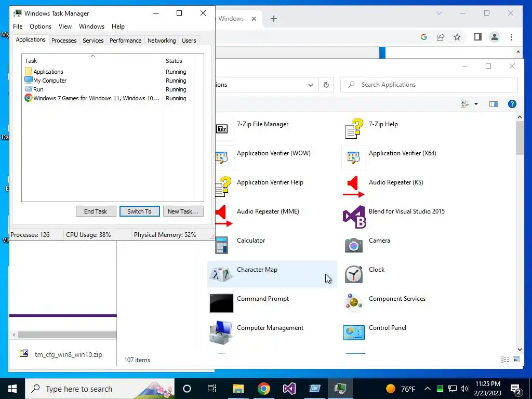This screenshot has height=399, width=532.
Task: Open the 7-Zip Help icon
Action: coord(354,129)
